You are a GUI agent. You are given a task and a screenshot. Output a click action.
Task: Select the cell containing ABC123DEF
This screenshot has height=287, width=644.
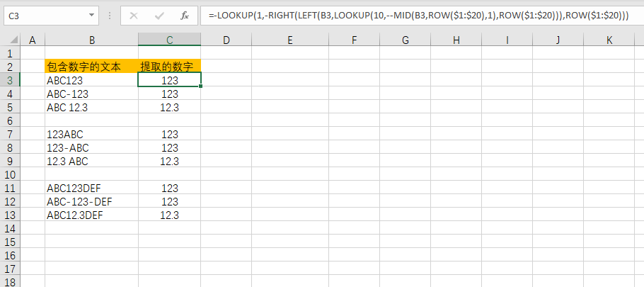[x=91, y=188]
